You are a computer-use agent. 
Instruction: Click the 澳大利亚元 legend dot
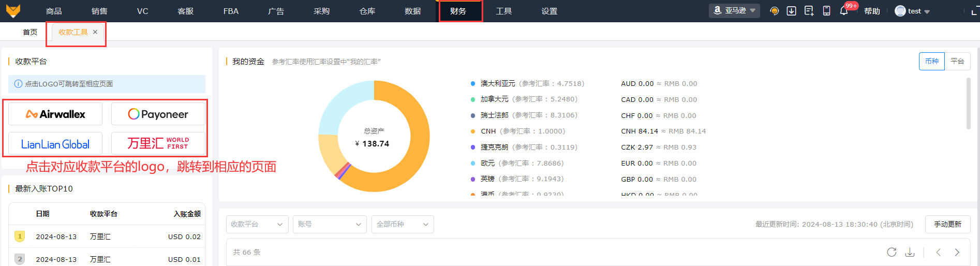pos(473,83)
